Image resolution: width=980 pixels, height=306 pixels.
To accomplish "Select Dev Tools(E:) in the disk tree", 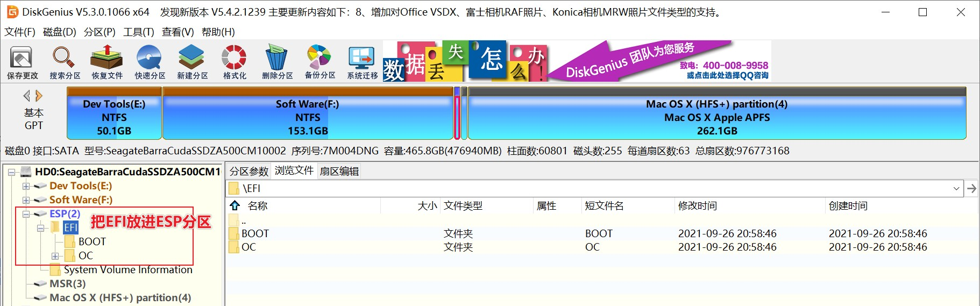I will [x=81, y=186].
